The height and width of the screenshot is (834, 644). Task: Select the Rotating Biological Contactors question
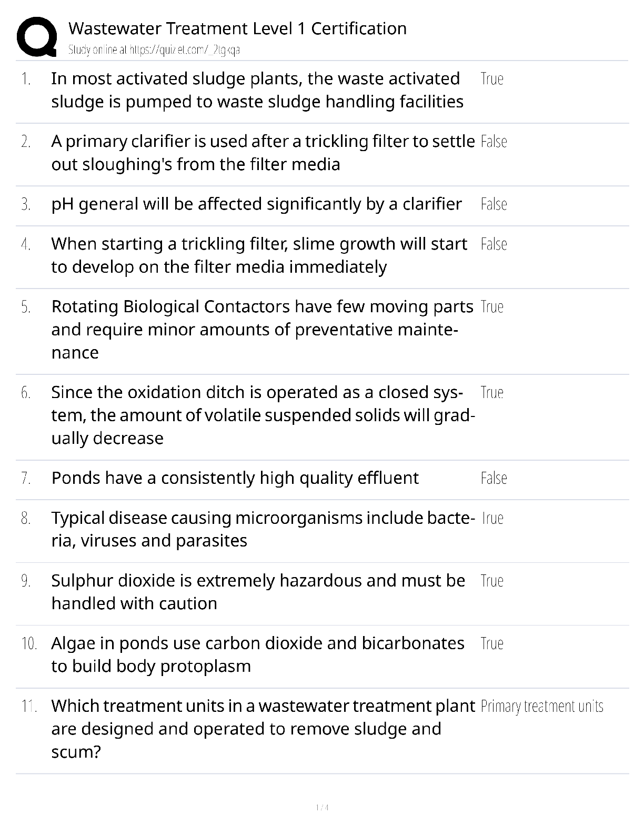[262, 330]
